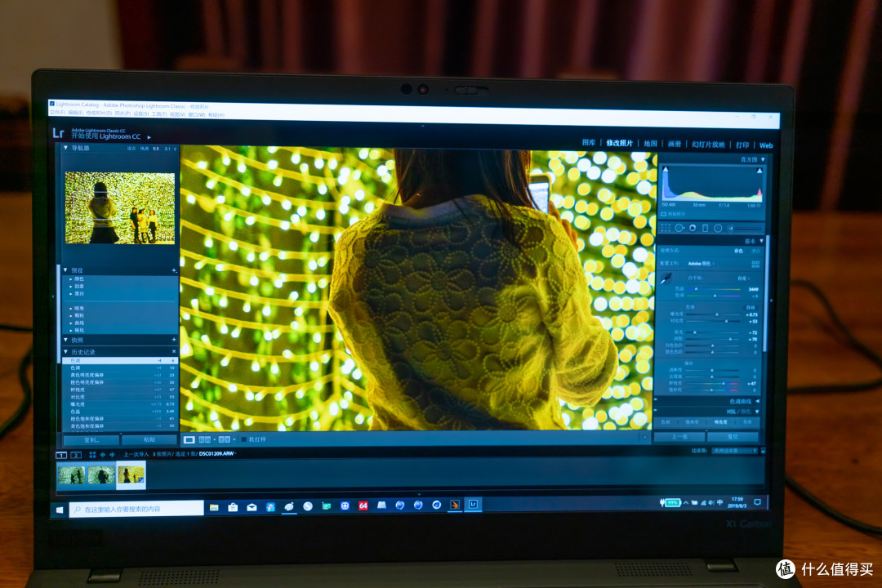Open Windows Start menu
Viewport: 882px width, 588px height.
point(60,510)
